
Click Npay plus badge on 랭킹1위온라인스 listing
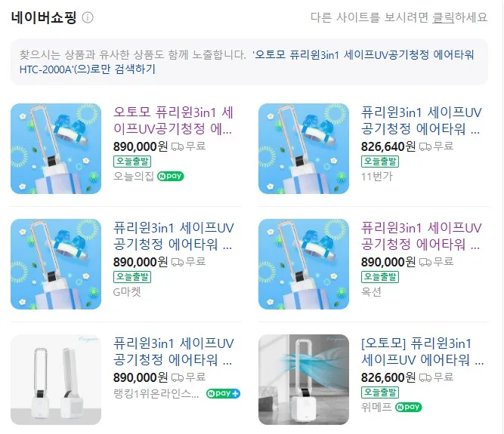pos(223,393)
